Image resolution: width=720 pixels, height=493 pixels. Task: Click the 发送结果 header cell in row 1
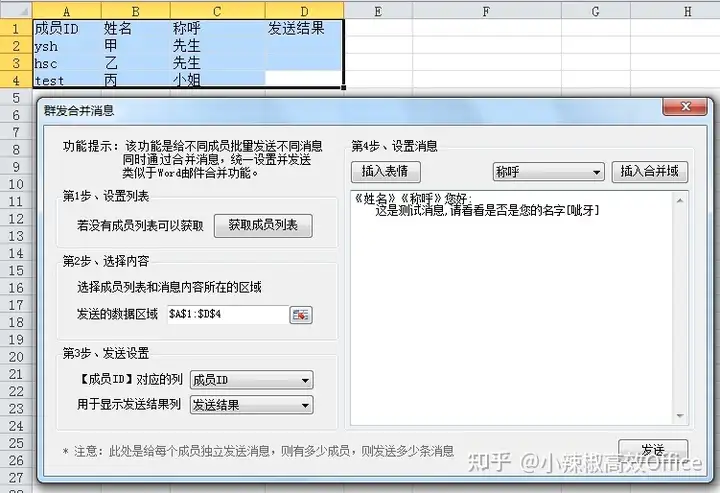(304, 28)
